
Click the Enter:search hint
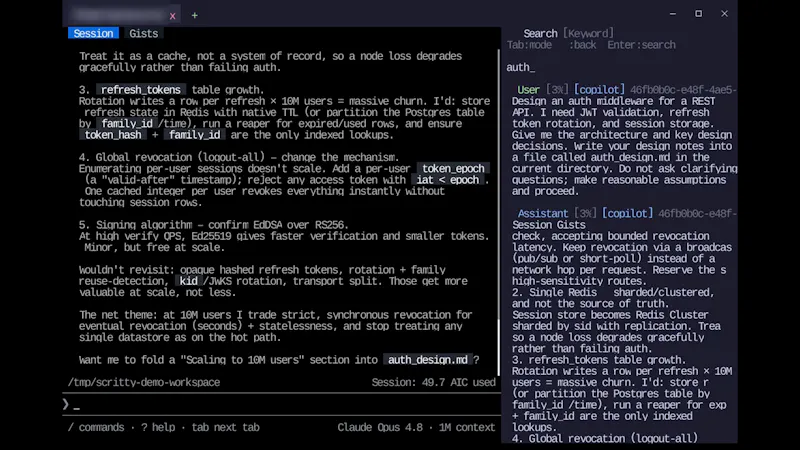(x=641, y=45)
